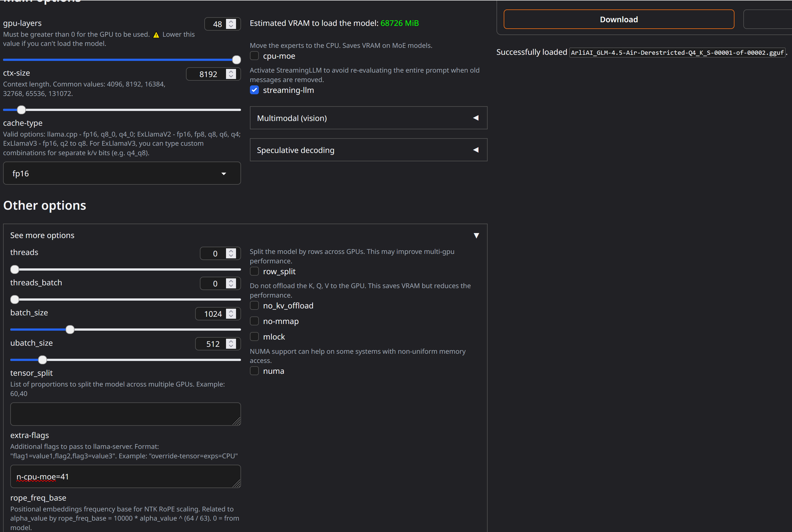Uncheck the streaming-llm option

[x=254, y=90]
